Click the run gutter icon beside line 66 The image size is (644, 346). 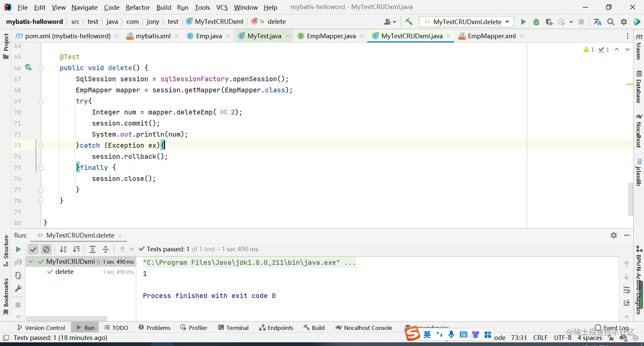coord(28,67)
